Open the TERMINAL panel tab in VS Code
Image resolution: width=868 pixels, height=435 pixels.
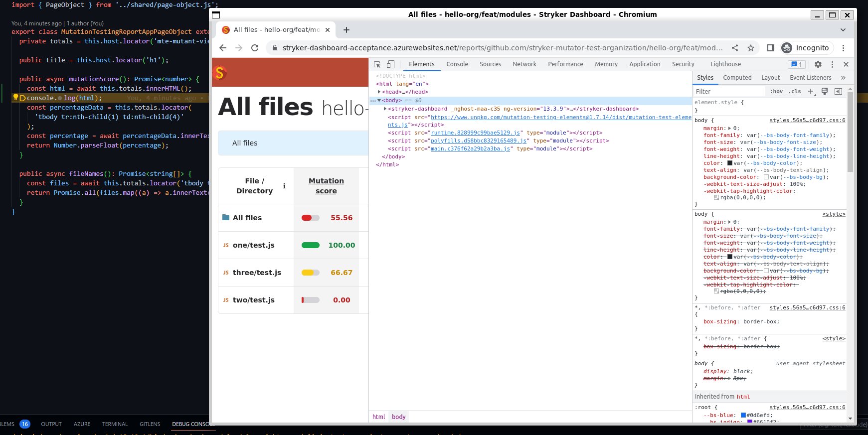(115, 424)
